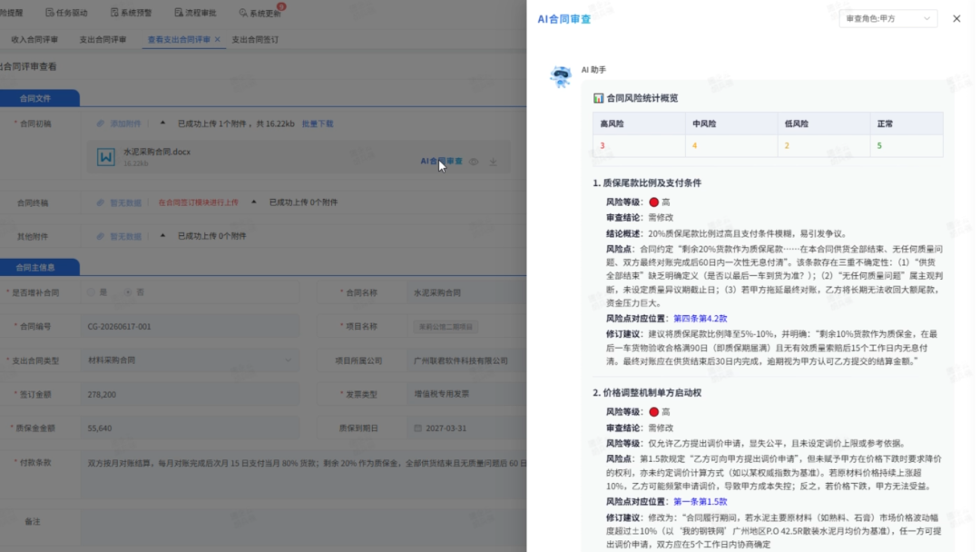Viewport: 980px width, 552px height.
Task: Select 是 for 是否增补合同
Action: (x=92, y=292)
